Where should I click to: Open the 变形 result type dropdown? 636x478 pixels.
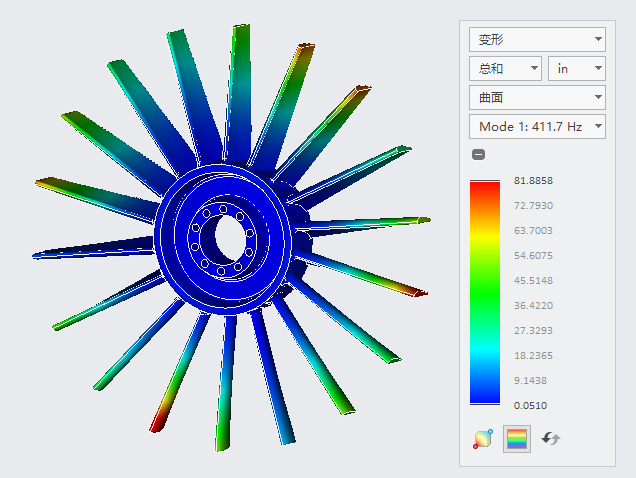(537, 39)
